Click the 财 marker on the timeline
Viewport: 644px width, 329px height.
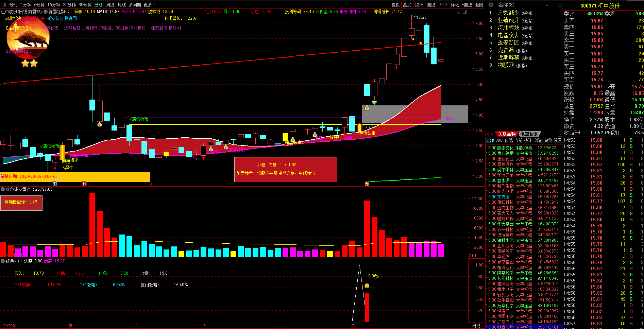click(55, 184)
